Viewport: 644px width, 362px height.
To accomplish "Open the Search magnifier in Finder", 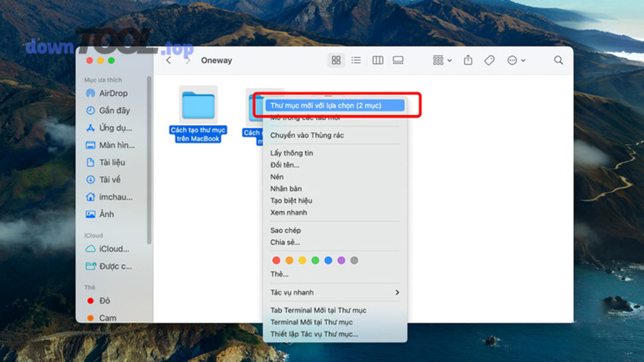I will [558, 61].
